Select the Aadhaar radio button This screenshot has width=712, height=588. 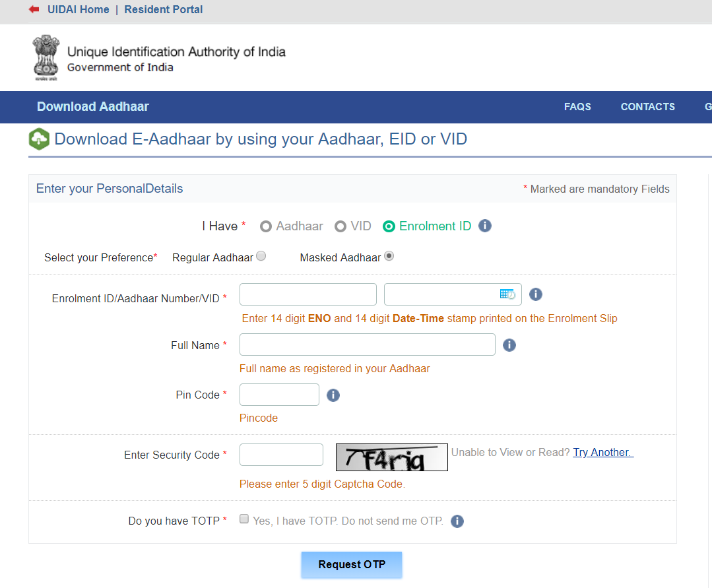pos(266,226)
